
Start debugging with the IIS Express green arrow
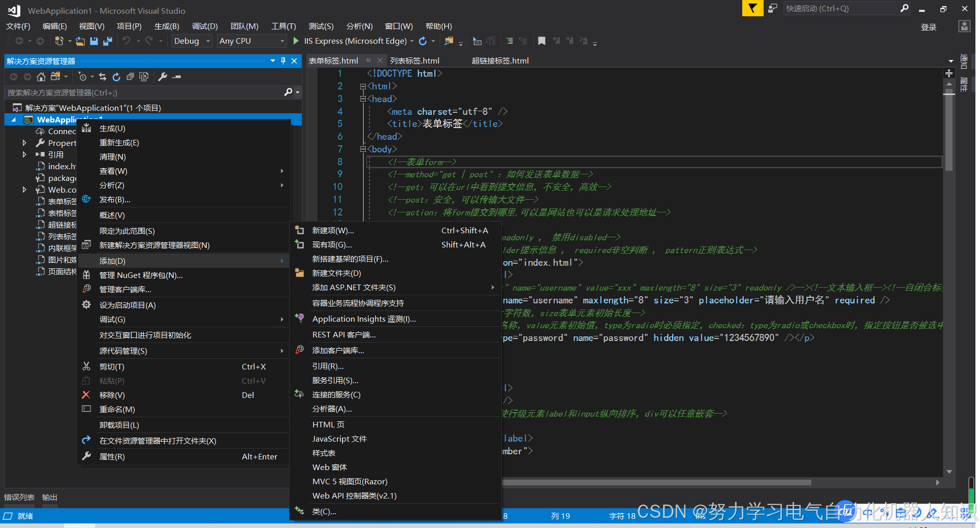296,41
